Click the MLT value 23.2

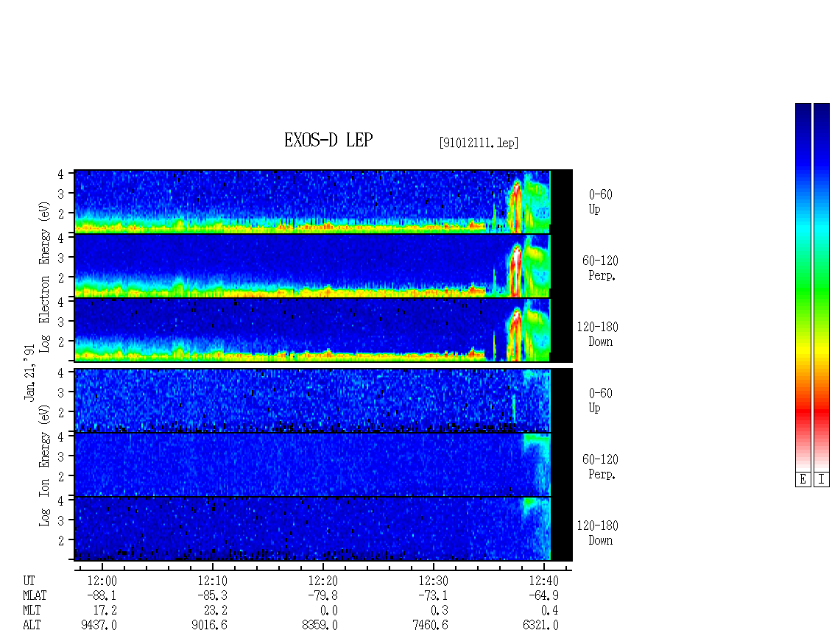point(216,611)
